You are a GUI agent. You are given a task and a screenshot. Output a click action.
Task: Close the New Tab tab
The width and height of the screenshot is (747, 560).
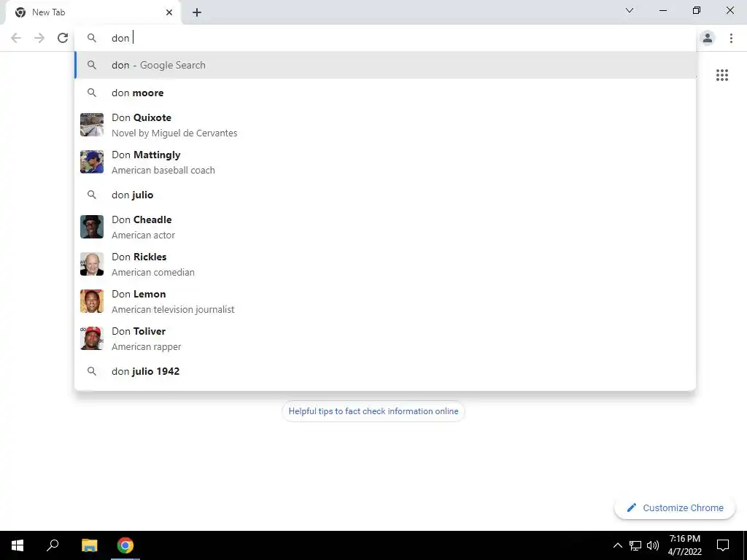169,12
